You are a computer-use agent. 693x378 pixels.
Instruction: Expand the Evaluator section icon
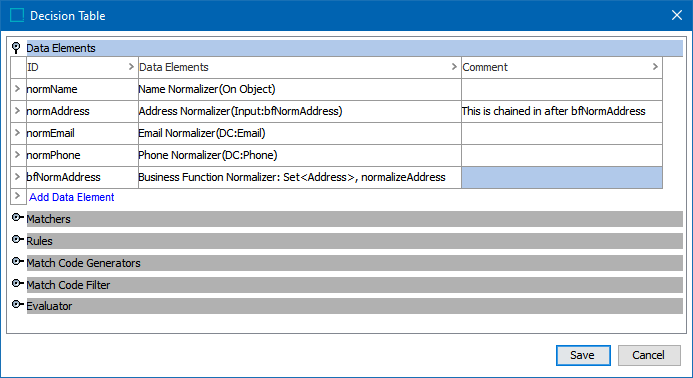(x=17, y=305)
